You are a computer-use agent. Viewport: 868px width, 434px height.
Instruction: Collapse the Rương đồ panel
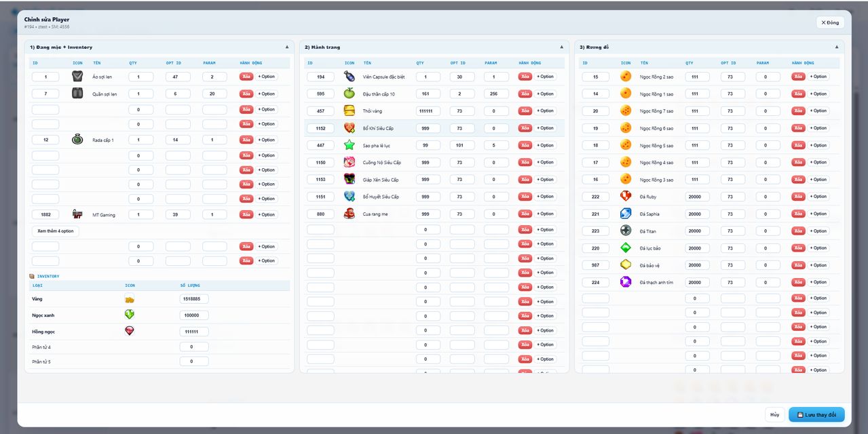pos(837,47)
